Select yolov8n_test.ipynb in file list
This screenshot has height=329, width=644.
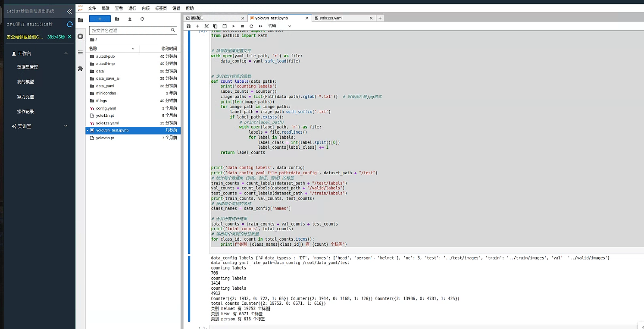[133, 130]
